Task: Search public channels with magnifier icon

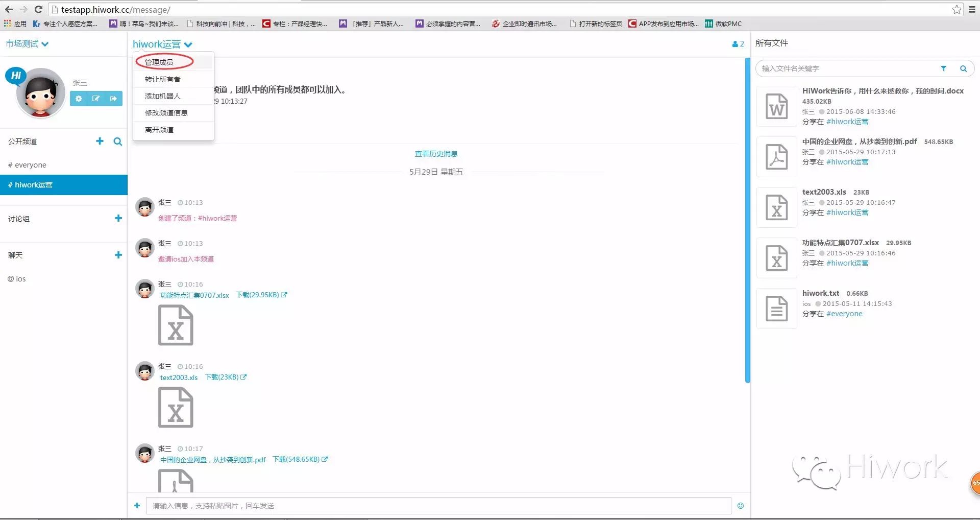Action: [118, 141]
